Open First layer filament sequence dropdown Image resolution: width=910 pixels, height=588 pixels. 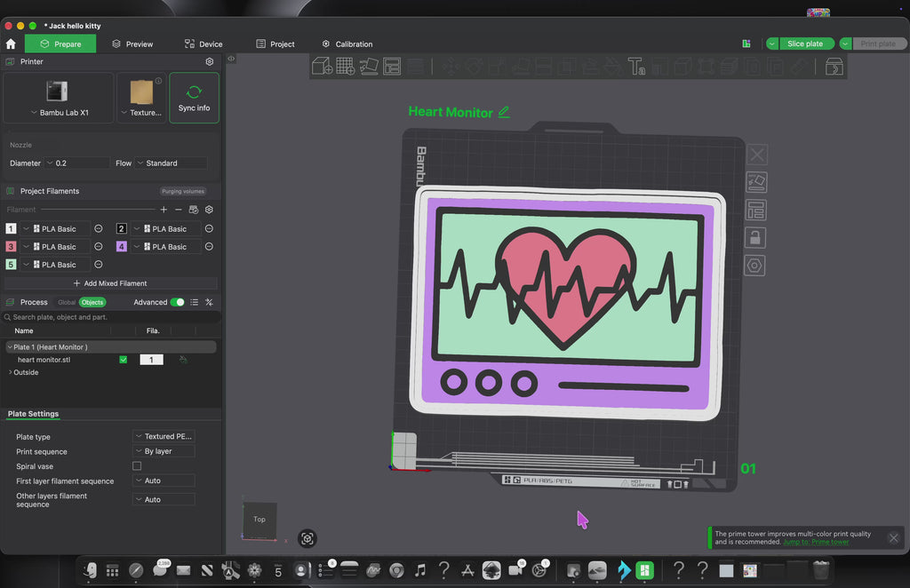(x=164, y=481)
